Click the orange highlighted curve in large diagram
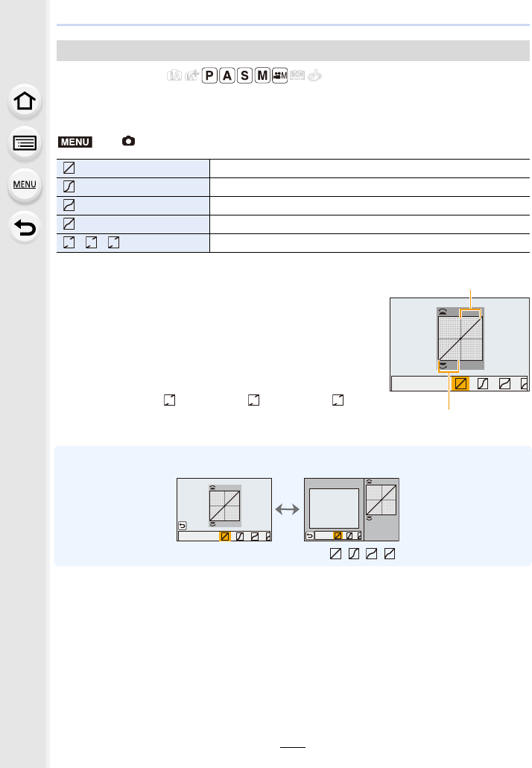The width and height of the screenshot is (532, 768). (x=460, y=383)
